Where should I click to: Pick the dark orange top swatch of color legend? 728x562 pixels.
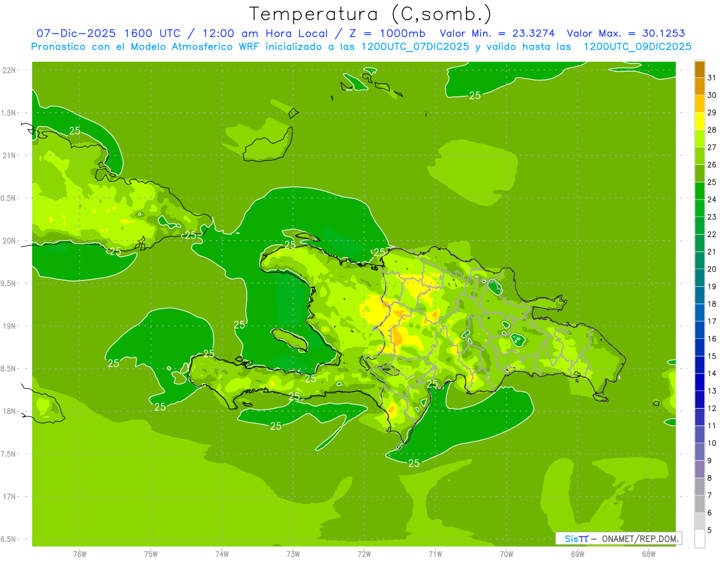[x=699, y=69]
